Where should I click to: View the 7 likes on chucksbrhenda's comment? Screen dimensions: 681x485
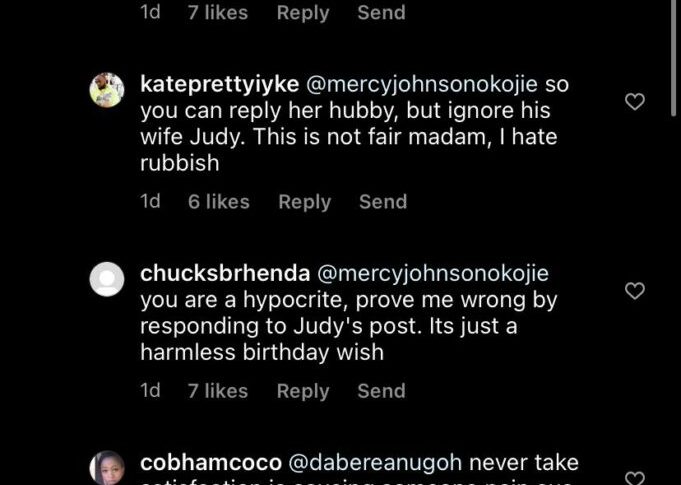[218, 391]
